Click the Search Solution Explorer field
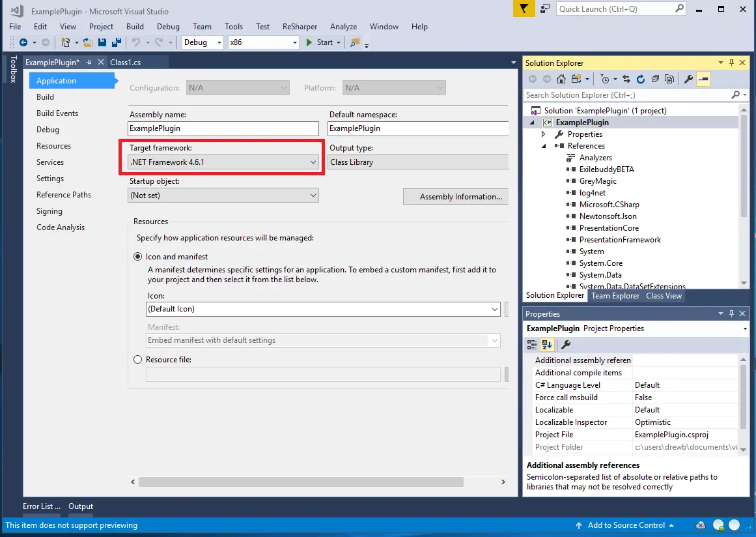The height and width of the screenshot is (537, 756). [627, 95]
